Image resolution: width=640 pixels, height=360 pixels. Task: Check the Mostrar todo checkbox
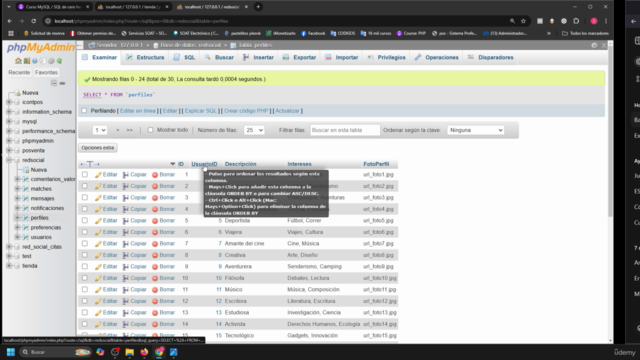coord(150,130)
